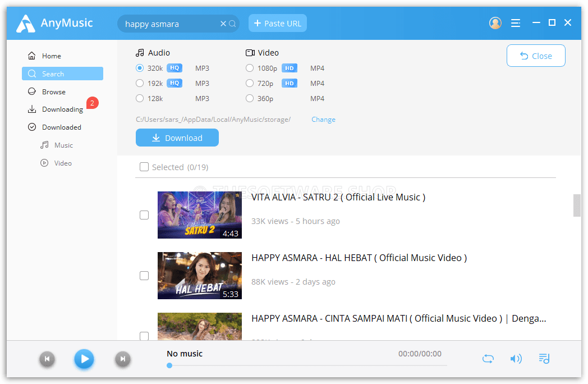Click the Close button in download panel

click(x=536, y=56)
